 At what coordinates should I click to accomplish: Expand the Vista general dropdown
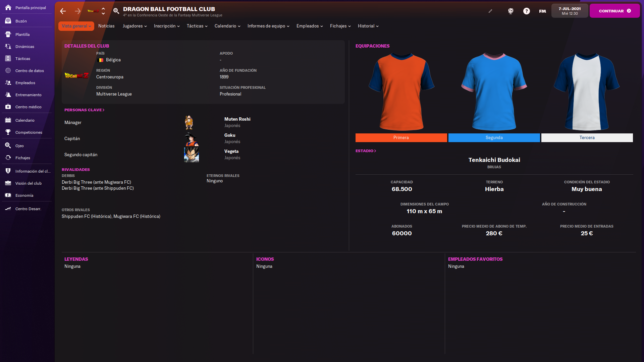coord(76,26)
